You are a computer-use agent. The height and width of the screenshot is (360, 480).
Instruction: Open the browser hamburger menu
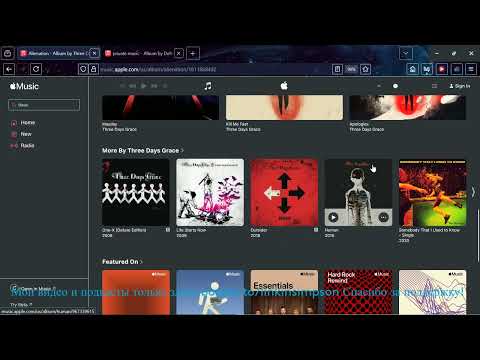click(471, 69)
